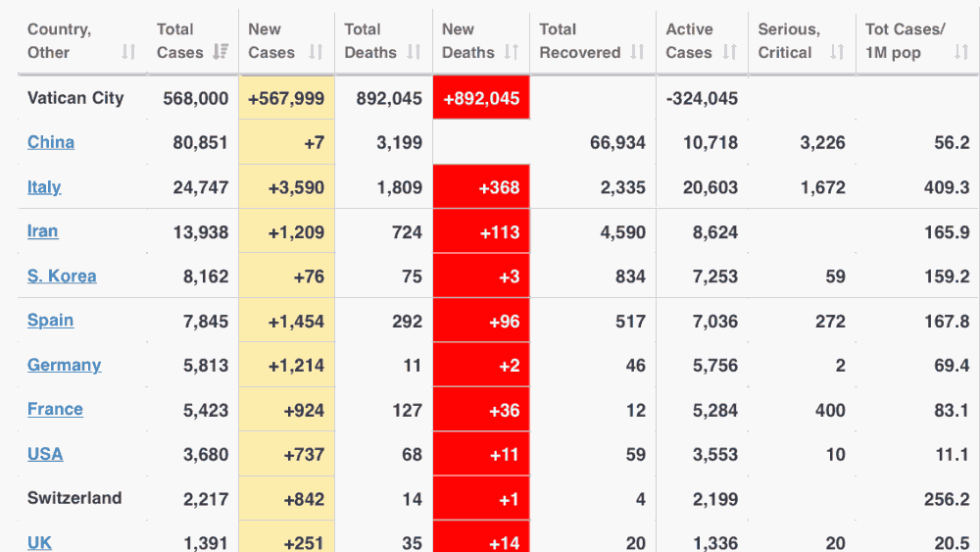Click Italy active cases 20,603
The image size is (980, 552).
(x=710, y=187)
